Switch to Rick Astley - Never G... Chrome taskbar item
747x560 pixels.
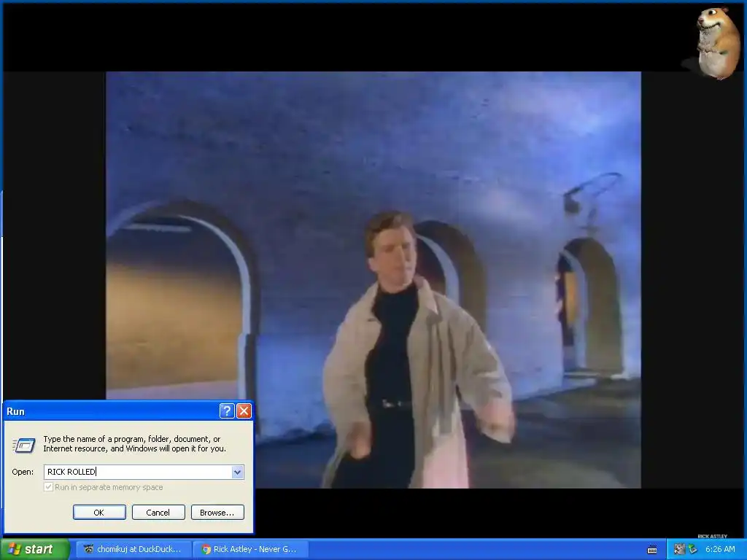click(x=250, y=549)
